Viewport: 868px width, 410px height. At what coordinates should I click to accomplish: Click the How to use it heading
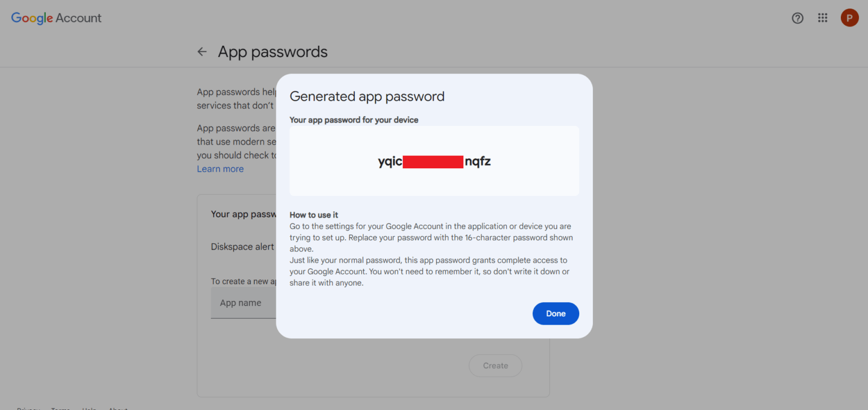pyautogui.click(x=314, y=215)
